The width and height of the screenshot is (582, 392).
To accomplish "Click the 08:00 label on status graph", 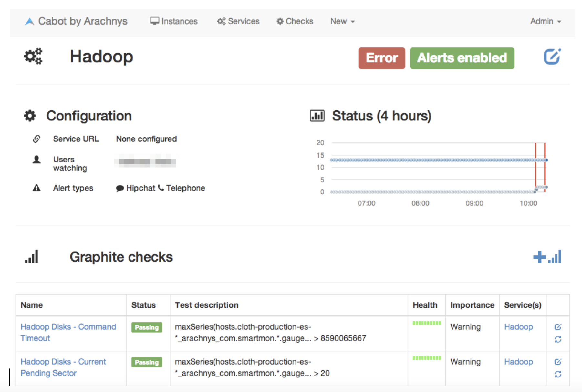I will click(x=420, y=203).
